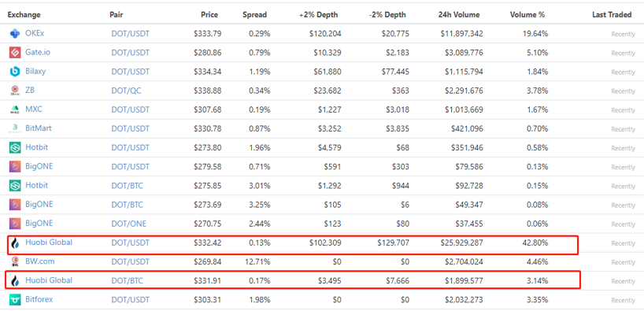Sort table by Price column header

pos(209,15)
